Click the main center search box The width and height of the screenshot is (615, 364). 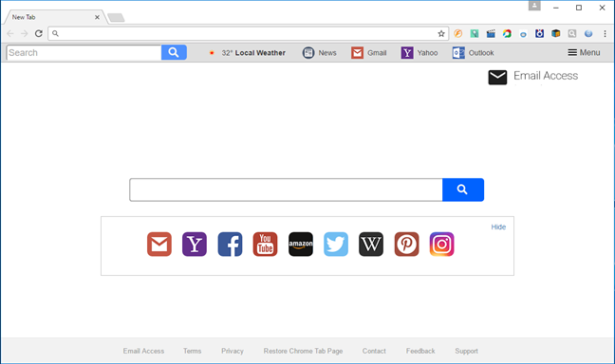tap(286, 190)
